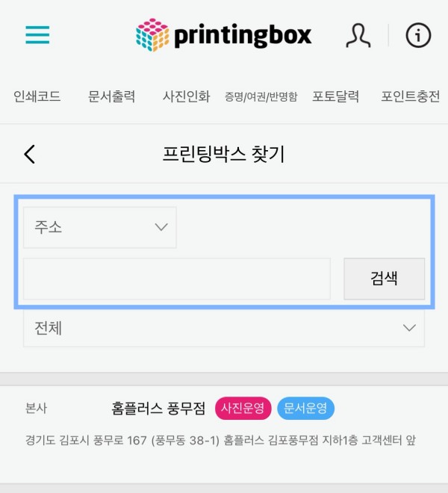Click the 문서운영 blue badge
This screenshot has width=448, height=493.
coord(306,409)
